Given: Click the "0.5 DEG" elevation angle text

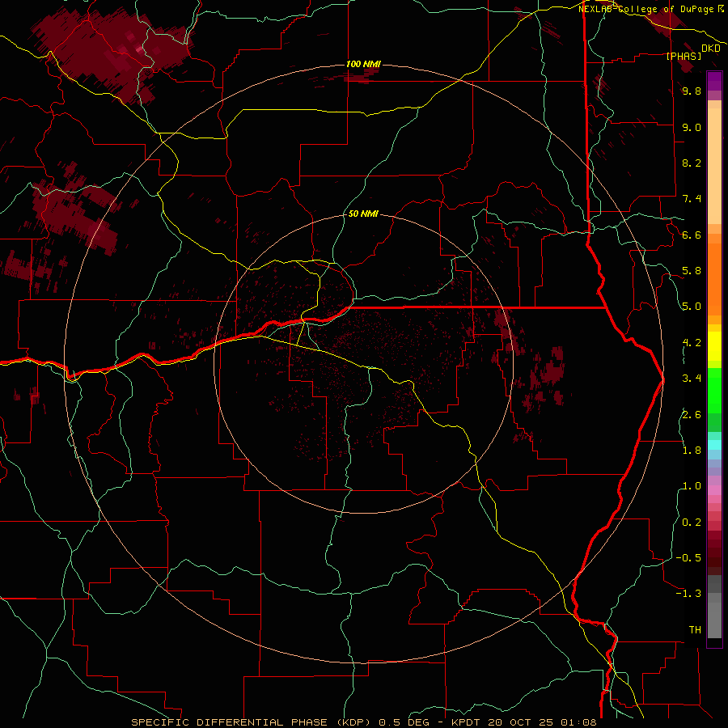Looking at the screenshot, I should [x=404, y=722].
